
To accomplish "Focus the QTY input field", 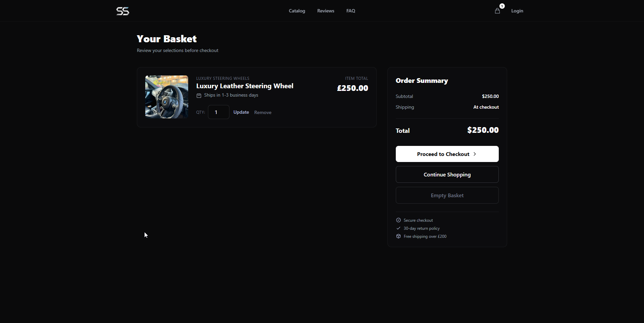I will coord(218,112).
